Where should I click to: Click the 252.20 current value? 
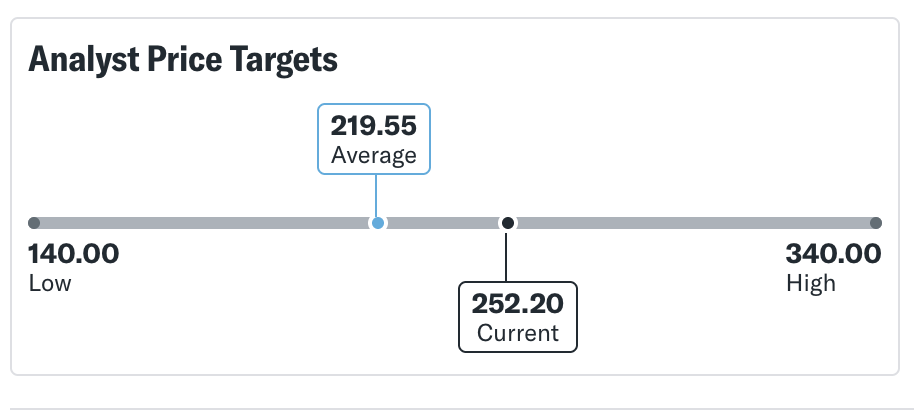518,303
